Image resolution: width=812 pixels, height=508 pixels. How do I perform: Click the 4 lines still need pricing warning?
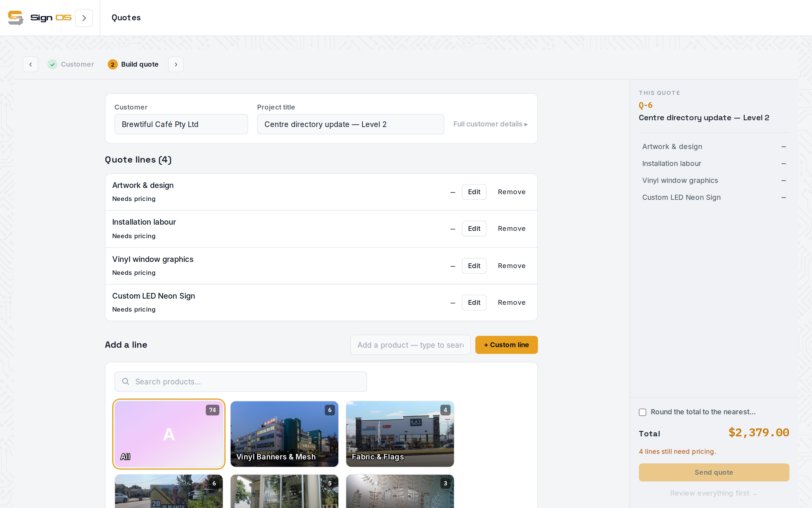(677, 452)
